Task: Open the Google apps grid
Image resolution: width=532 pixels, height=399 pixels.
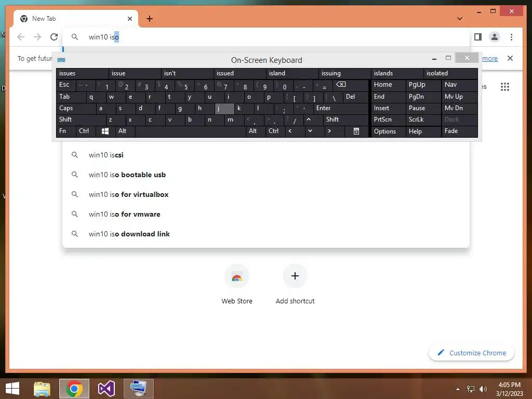Action: 505,87
